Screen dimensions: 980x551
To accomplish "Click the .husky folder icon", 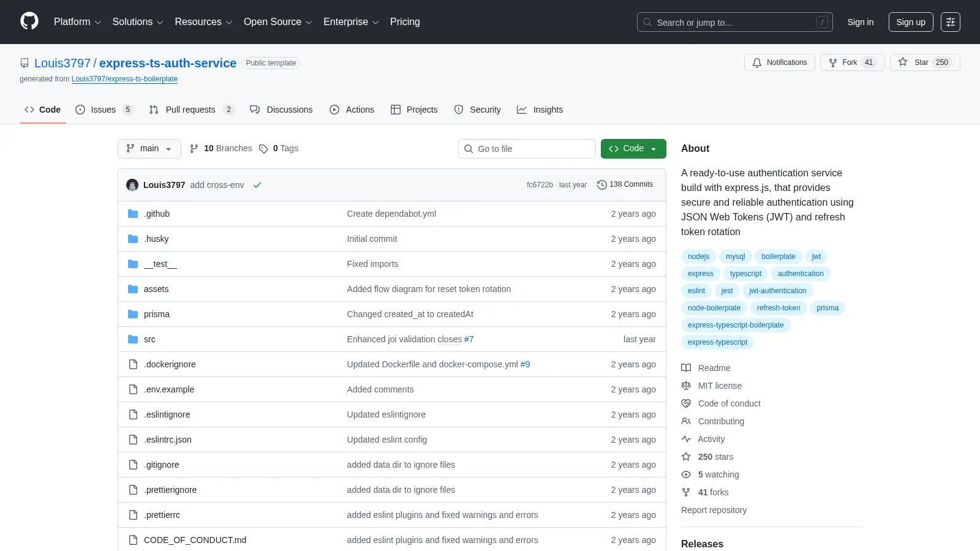I will tap(133, 239).
